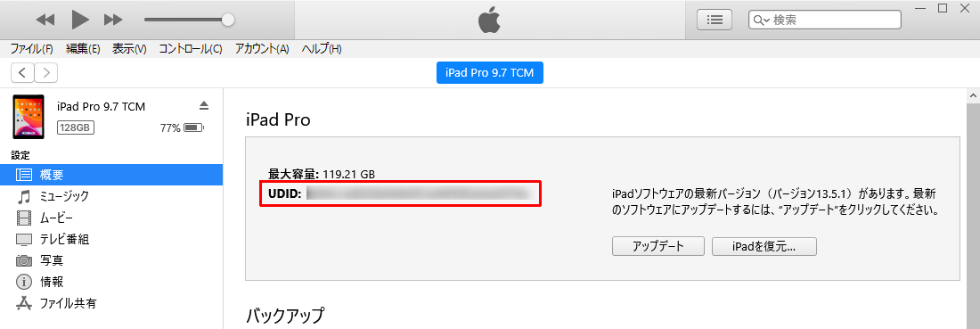The image size is (980, 329).
Task: Open ムービー in the sidebar
Action: (x=111, y=218)
